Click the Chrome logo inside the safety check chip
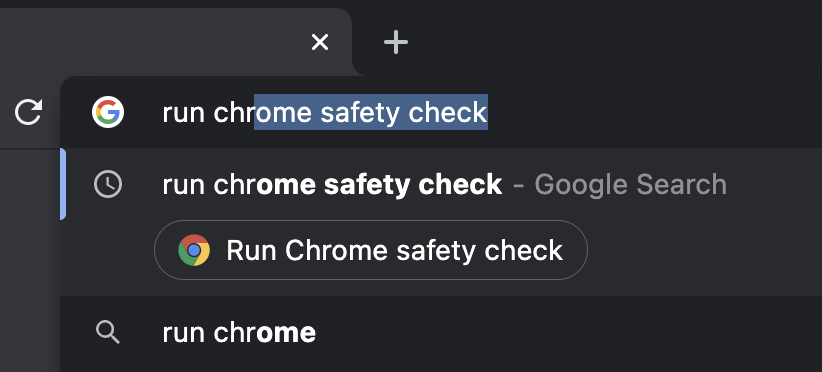The image size is (822, 372). tap(194, 250)
